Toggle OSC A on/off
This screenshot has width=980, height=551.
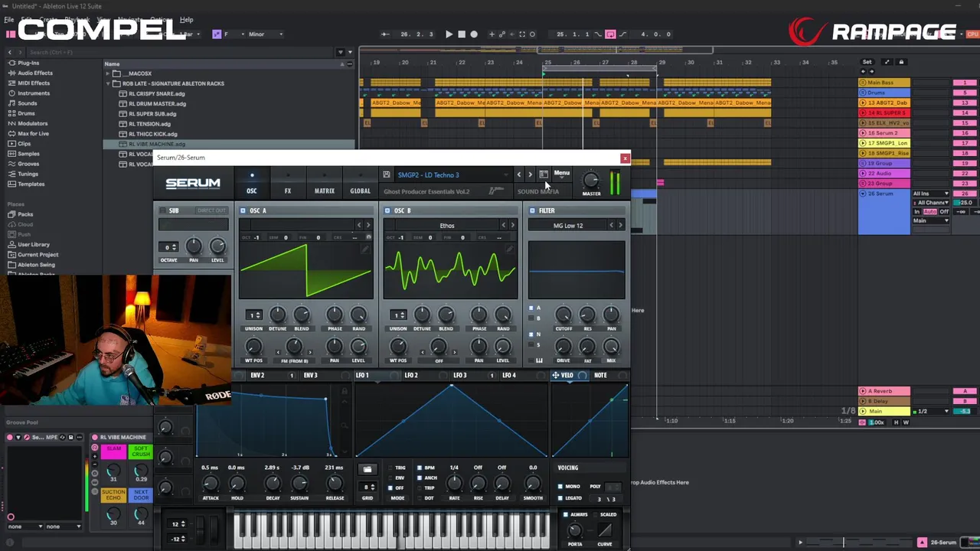pyautogui.click(x=243, y=210)
